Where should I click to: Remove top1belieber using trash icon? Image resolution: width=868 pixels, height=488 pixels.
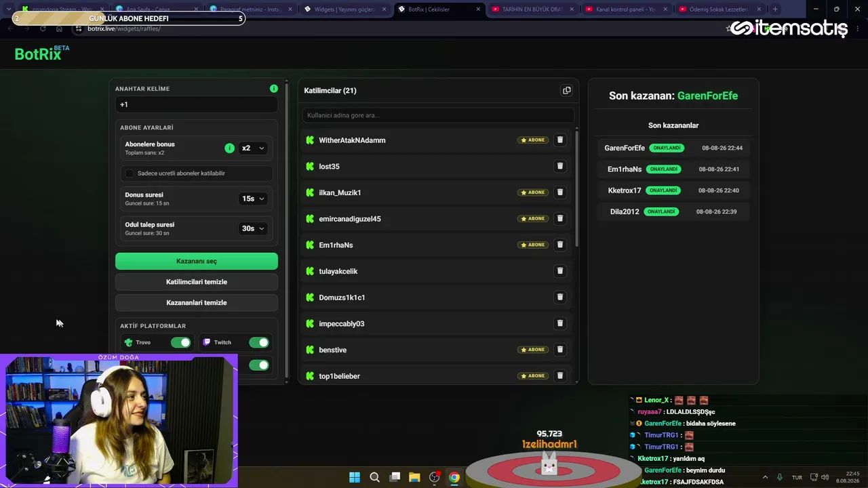pos(560,375)
